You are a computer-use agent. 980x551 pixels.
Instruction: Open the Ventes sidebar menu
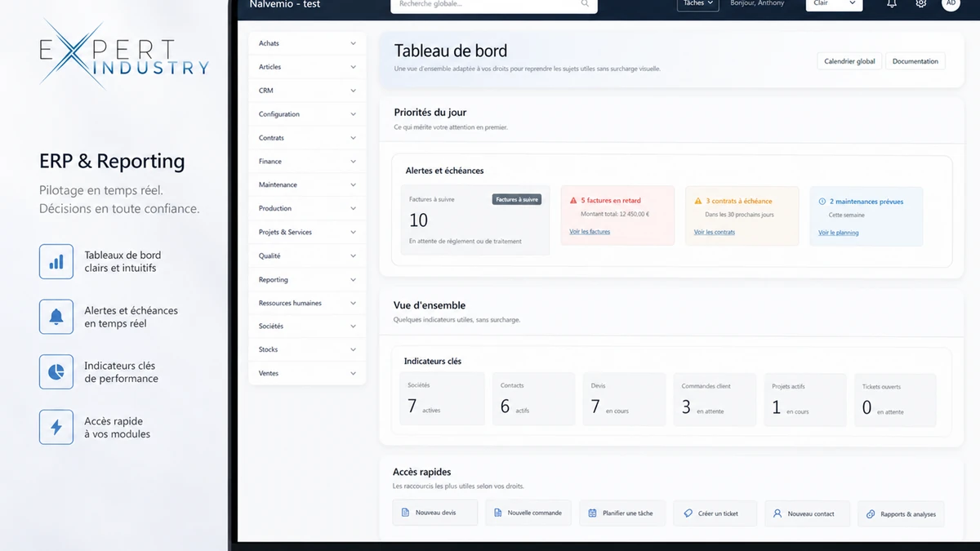click(307, 373)
